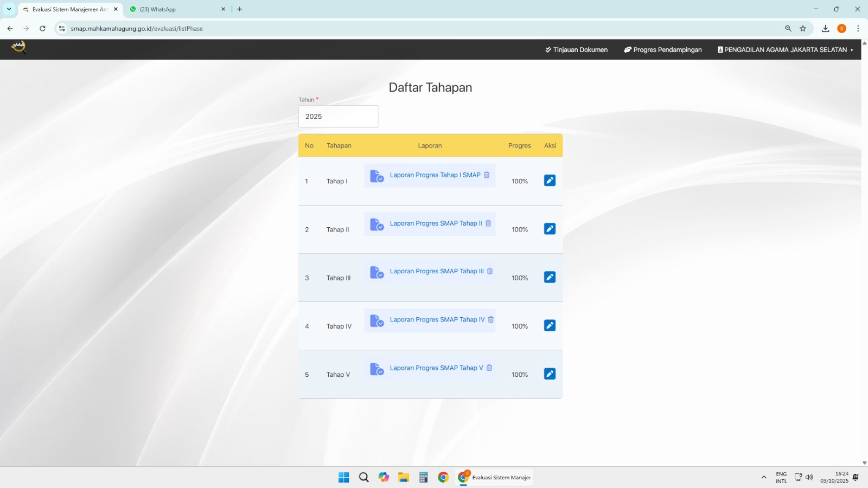
Task: Click trash icon beside Laporan Progres SMAP Tahap IV
Action: (491, 320)
